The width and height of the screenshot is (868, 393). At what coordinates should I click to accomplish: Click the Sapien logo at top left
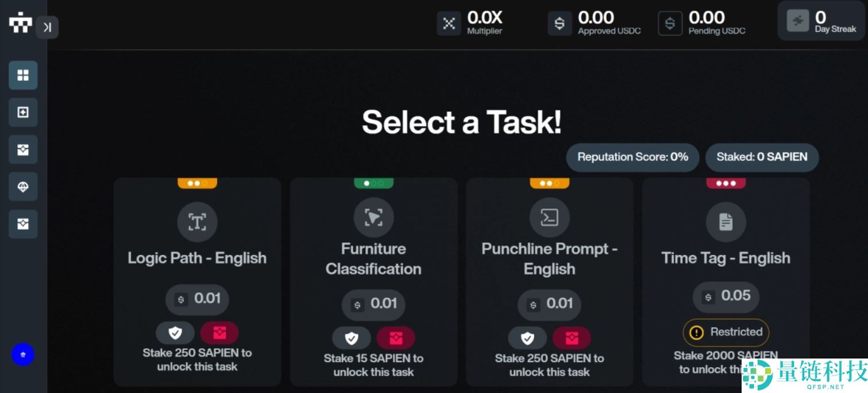(20, 23)
